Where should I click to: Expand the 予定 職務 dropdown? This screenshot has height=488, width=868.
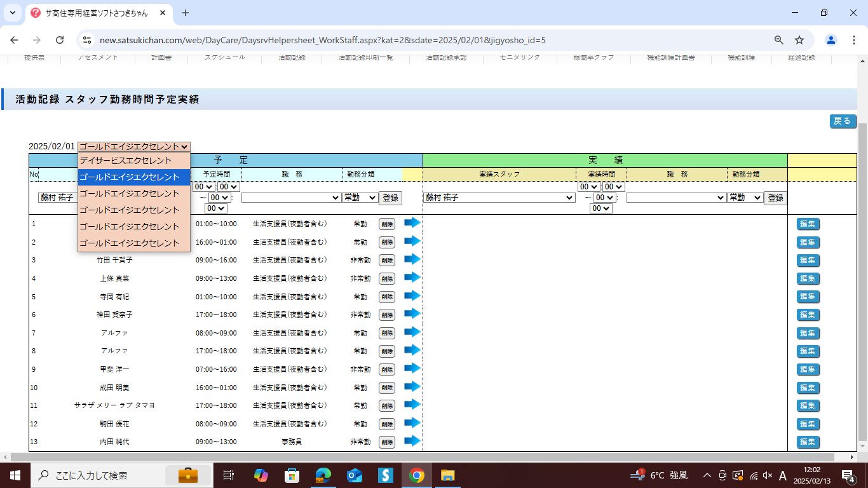pos(291,198)
